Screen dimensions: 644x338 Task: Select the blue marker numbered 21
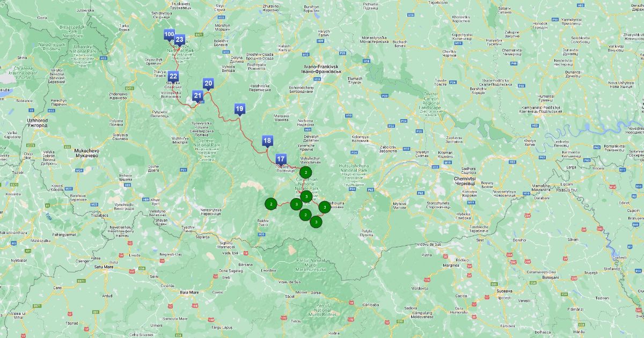pyautogui.click(x=197, y=96)
